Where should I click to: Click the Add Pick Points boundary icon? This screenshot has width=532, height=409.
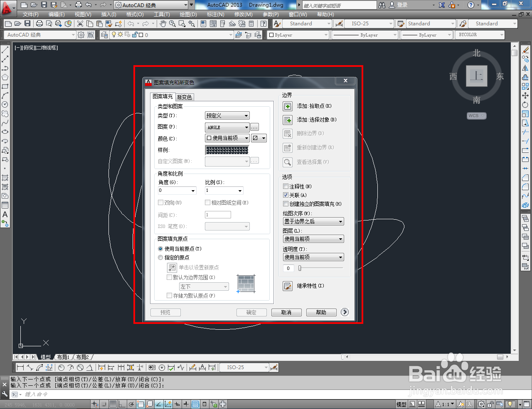[288, 106]
